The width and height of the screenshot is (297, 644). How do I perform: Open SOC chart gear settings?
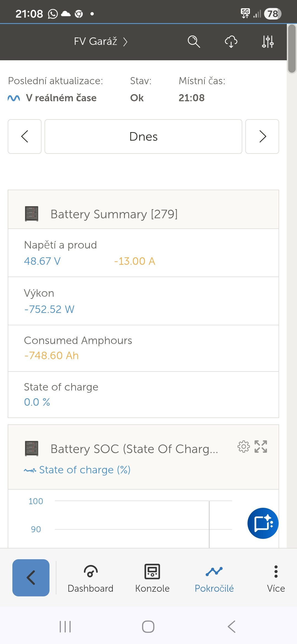click(243, 447)
